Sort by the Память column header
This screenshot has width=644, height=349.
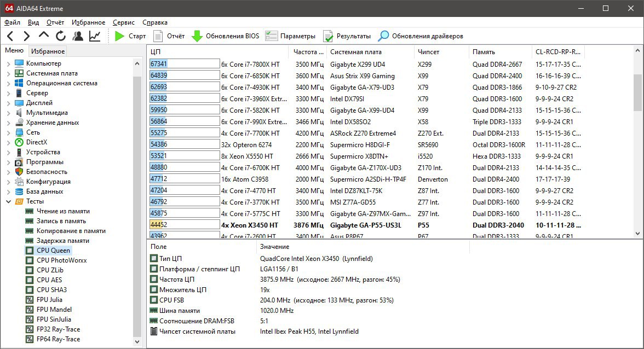click(x=501, y=52)
